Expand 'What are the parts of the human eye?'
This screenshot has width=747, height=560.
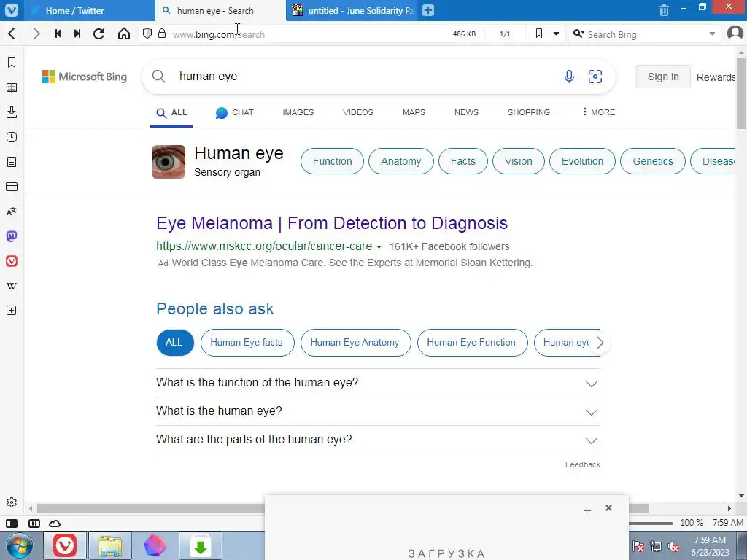tap(378, 440)
